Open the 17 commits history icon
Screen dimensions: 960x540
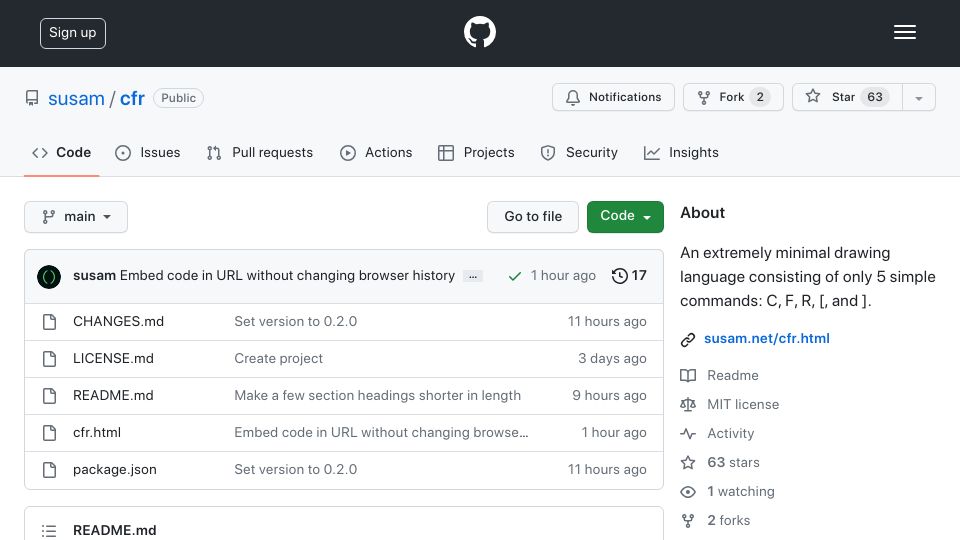click(629, 276)
